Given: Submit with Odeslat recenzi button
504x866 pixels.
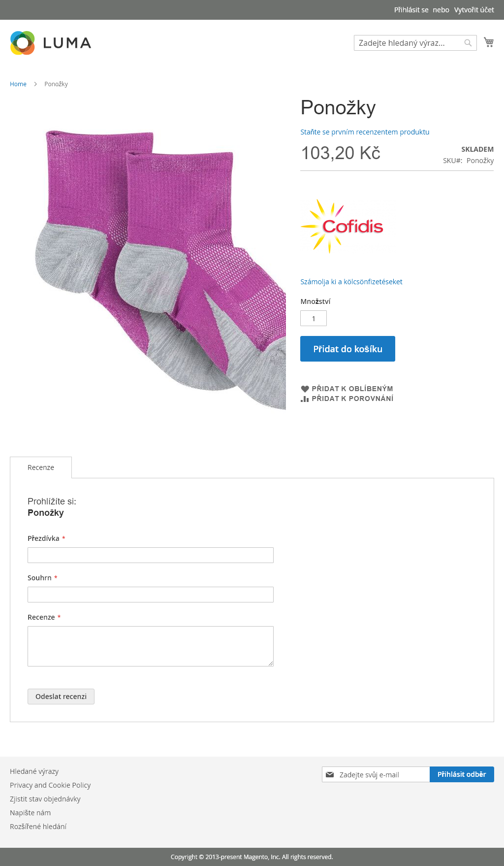Looking at the screenshot, I should point(61,697).
